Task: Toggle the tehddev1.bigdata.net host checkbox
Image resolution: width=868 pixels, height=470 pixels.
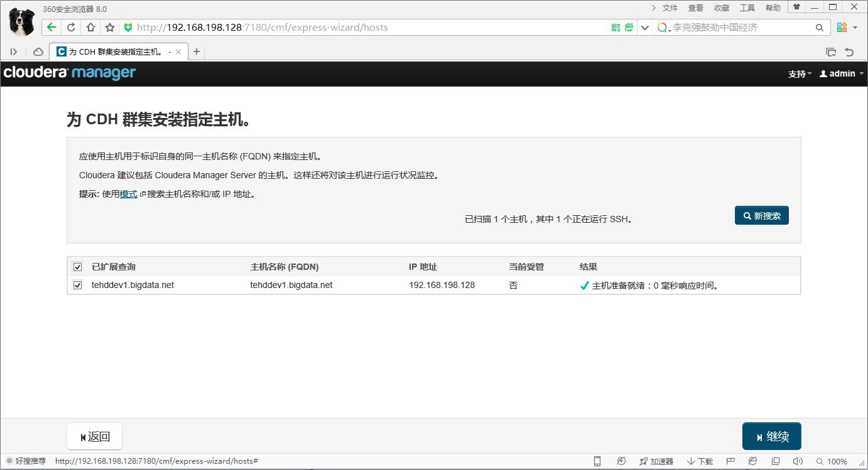Action: pyautogui.click(x=78, y=286)
